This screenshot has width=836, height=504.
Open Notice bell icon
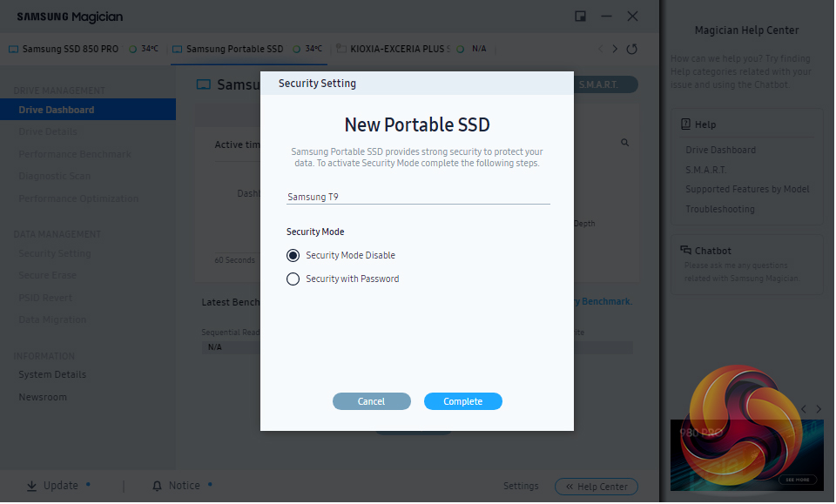[x=157, y=487]
